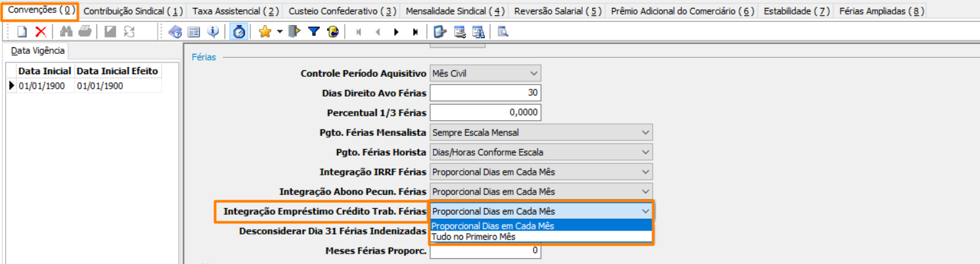Viewport: 980px width, 264px height.
Task: Click the info balloon icon
Action: (213, 32)
